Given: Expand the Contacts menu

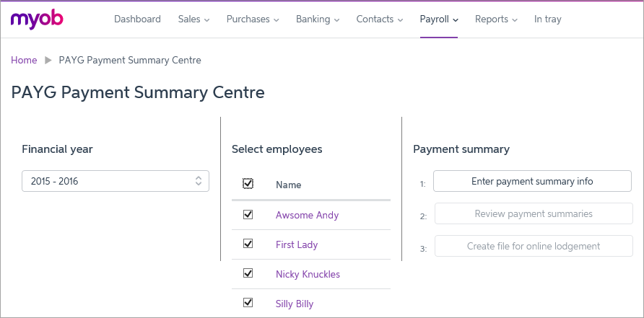Looking at the screenshot, I should click(379, 19).
